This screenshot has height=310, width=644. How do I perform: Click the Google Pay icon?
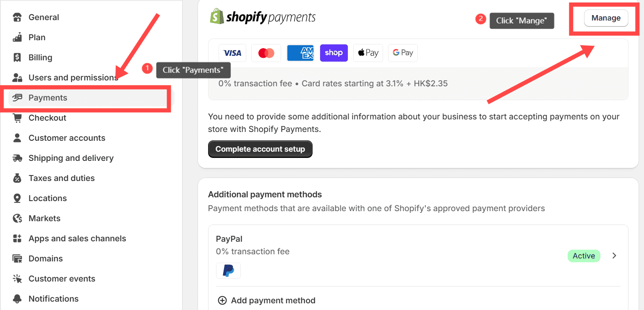402,53
